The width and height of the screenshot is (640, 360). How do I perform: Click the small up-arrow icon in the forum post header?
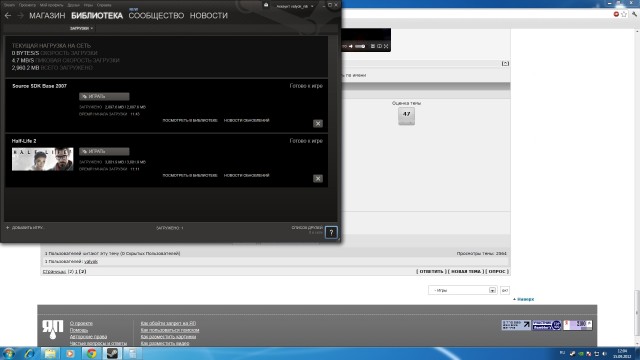505,64
